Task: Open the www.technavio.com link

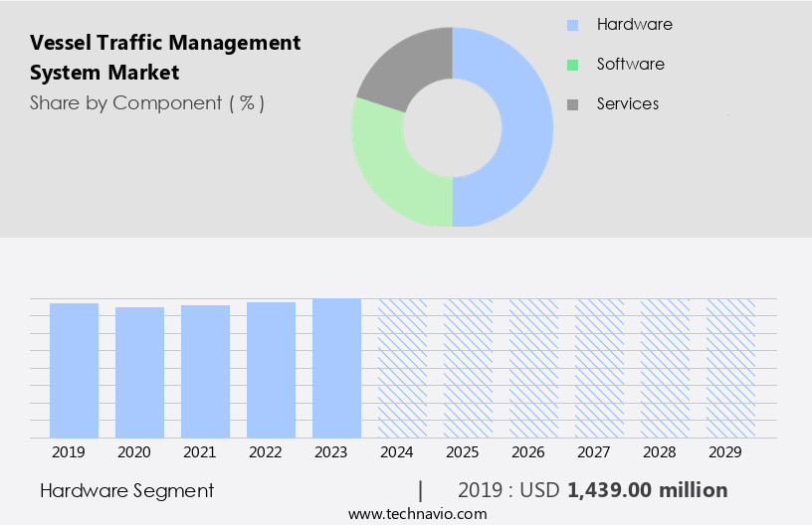Action: click(418, 514)
